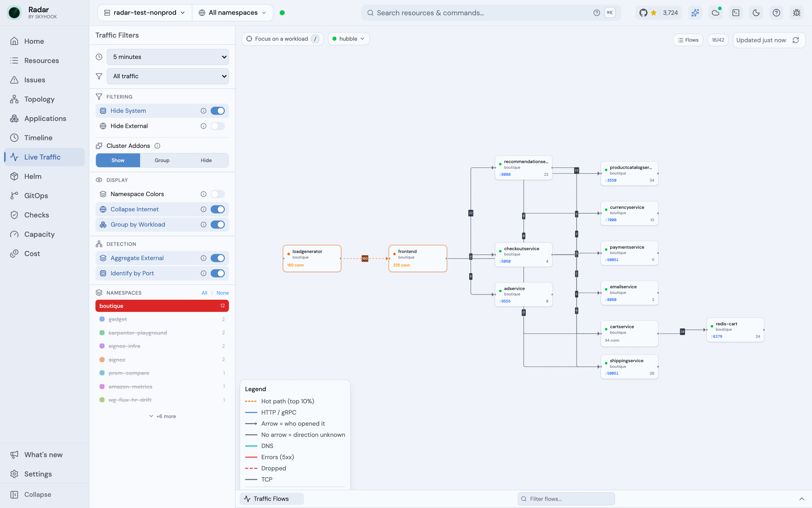Toggle Aggregate External off
This screenshot has height=508, width=812.
pyautogui.click(x=218, y=258)
